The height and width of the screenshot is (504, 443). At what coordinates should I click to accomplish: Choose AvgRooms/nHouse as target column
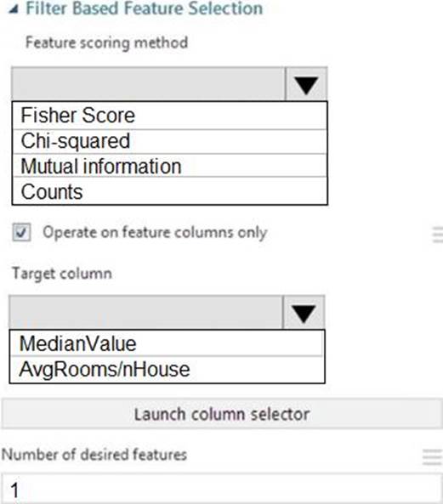(167, 370)
